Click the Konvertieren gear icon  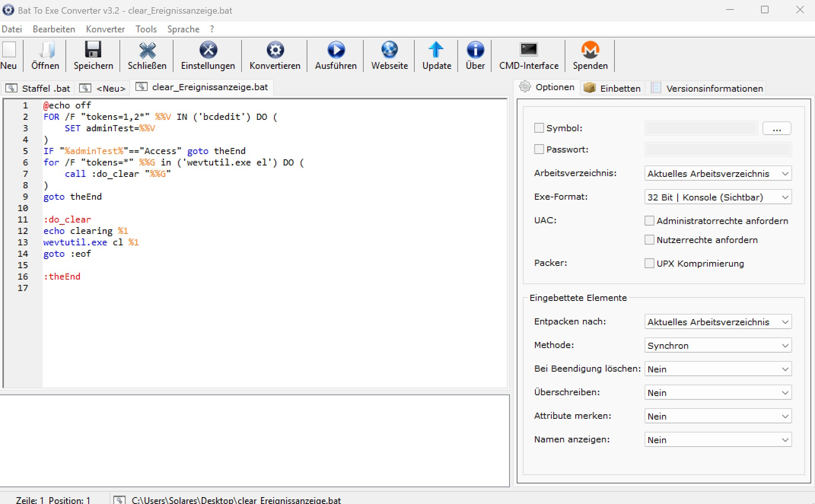point(275,50)
